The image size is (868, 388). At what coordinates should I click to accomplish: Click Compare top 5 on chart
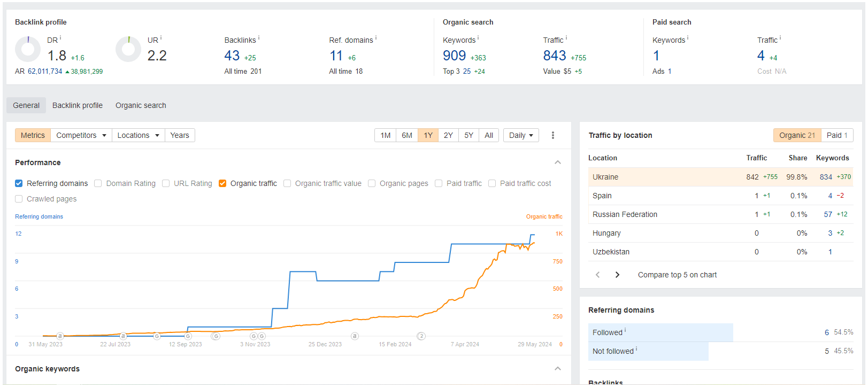pos(677,275)
